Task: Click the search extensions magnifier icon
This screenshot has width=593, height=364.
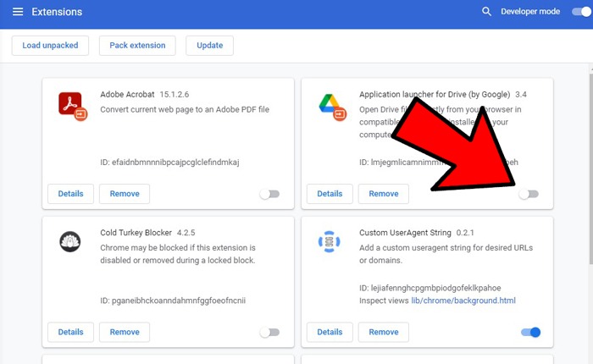Action: pyautogui.click(x=486, y=11)
